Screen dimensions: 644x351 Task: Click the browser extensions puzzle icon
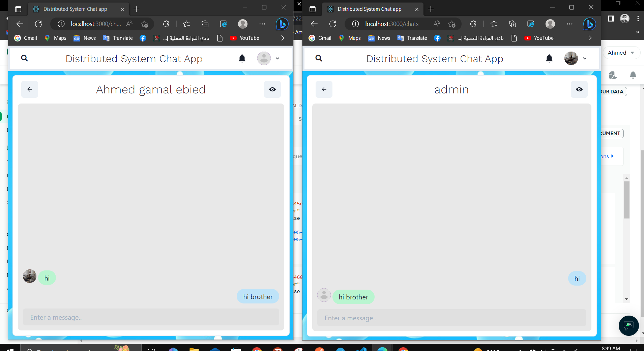tap(473, 24)
